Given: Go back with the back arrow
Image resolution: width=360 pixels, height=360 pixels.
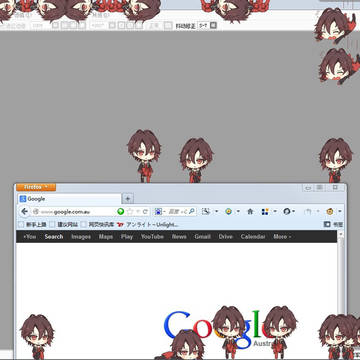Looking at the screenshot, I should pyautogui.click(x=24, y=211).
